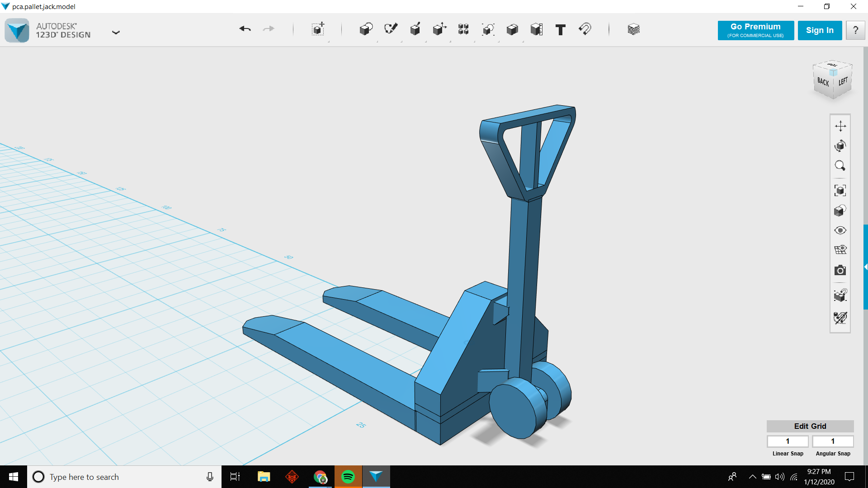This screenshot has height=488, width=868.
Task: Toggle show/hide solids eye icon
Action: tap(840, 230)
